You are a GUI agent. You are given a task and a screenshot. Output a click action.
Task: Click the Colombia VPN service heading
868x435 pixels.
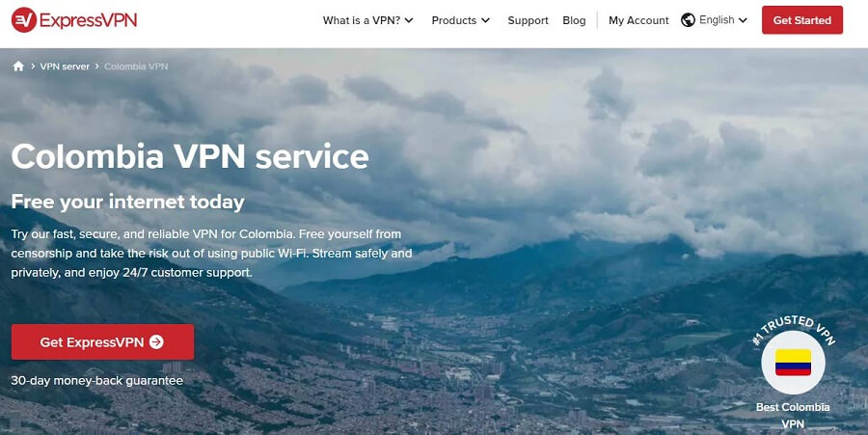tap(190, 156)
